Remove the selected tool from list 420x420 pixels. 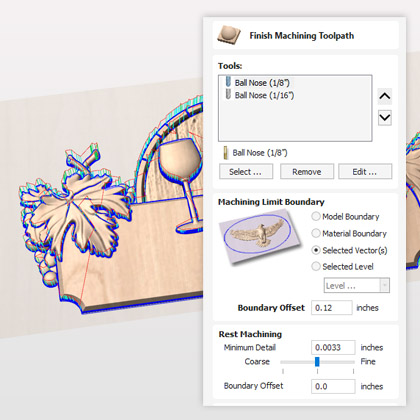tap(307, 172)
